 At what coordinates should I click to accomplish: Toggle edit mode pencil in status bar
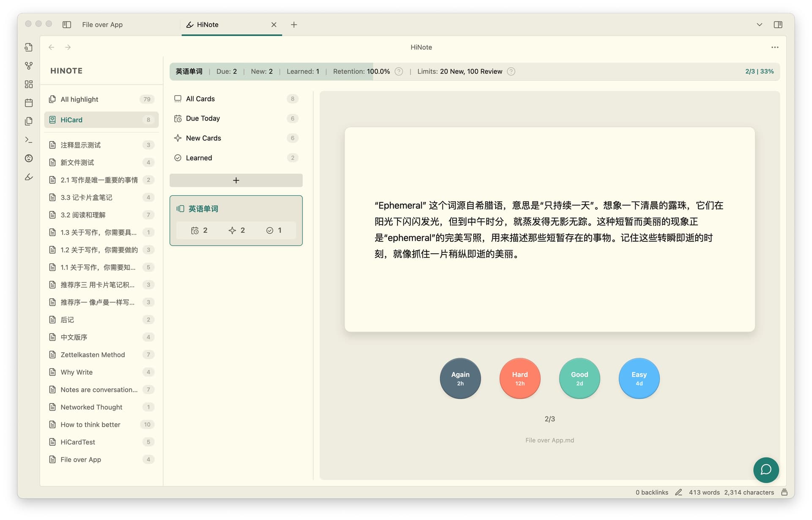pyautogui.click(x=678, y=492)
